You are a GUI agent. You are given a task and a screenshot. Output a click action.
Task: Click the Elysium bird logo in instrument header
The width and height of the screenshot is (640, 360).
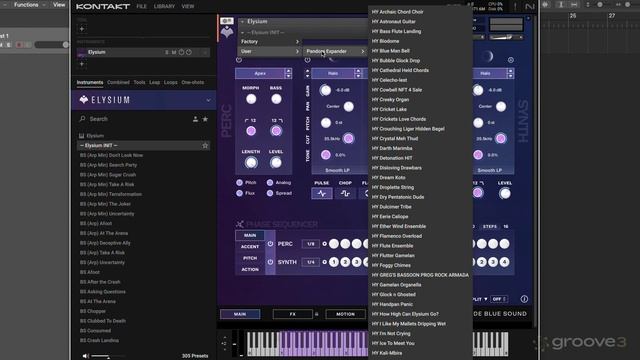pyautogui.click(x=227, y=32)
